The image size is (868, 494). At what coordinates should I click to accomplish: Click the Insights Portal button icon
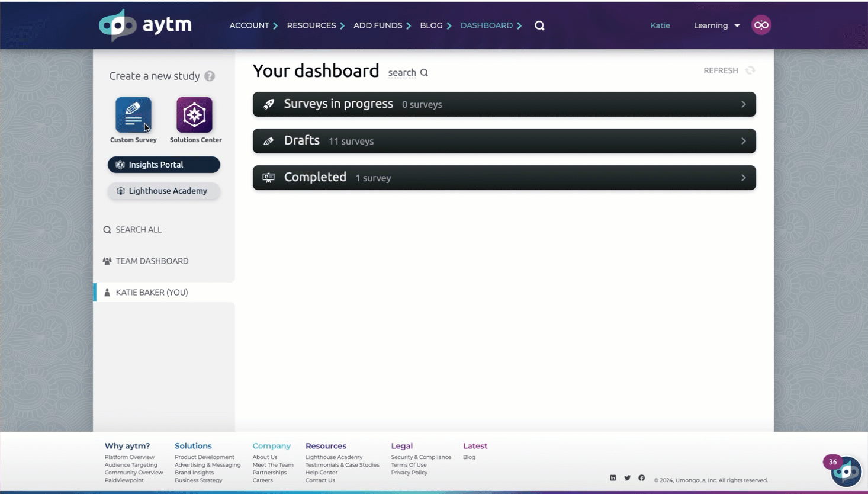[120, 165]
